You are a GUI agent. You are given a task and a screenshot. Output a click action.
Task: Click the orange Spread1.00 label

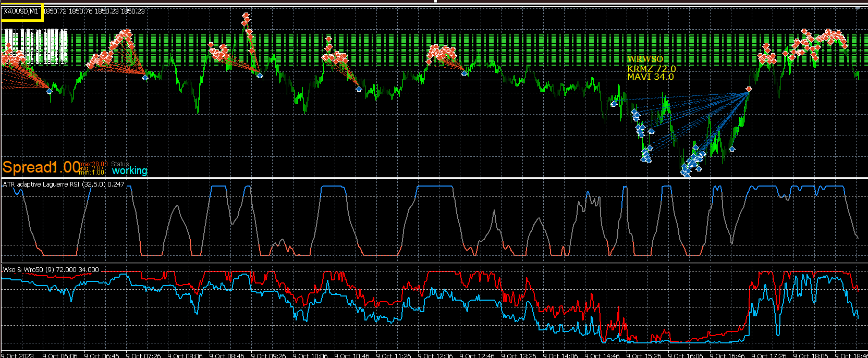(x=41, y=167)
